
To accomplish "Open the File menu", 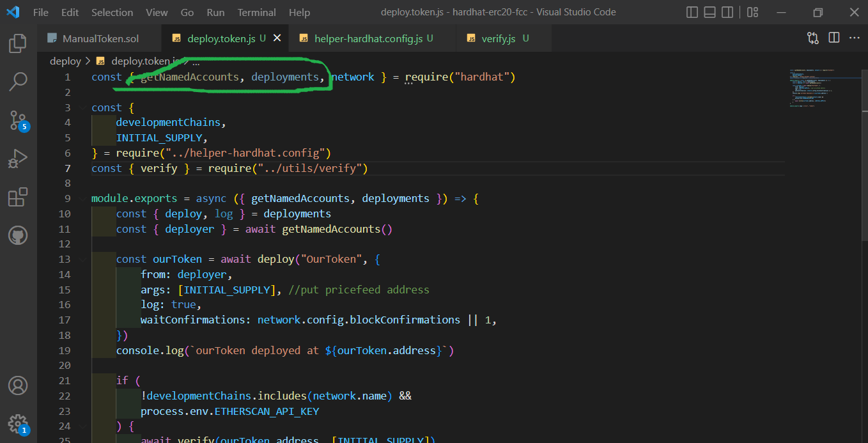I will pos(40,12).
